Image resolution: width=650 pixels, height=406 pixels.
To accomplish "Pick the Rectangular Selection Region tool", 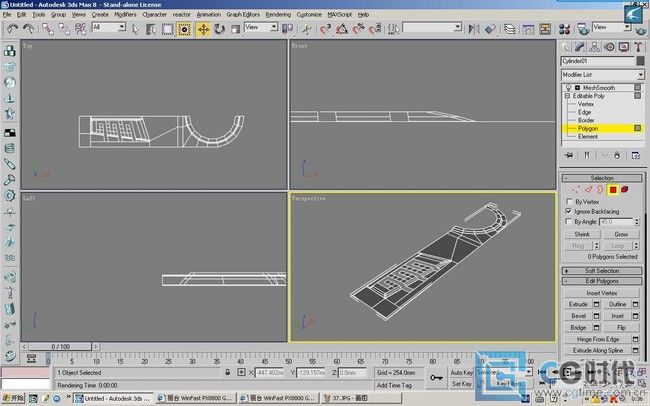I will 167,29.
